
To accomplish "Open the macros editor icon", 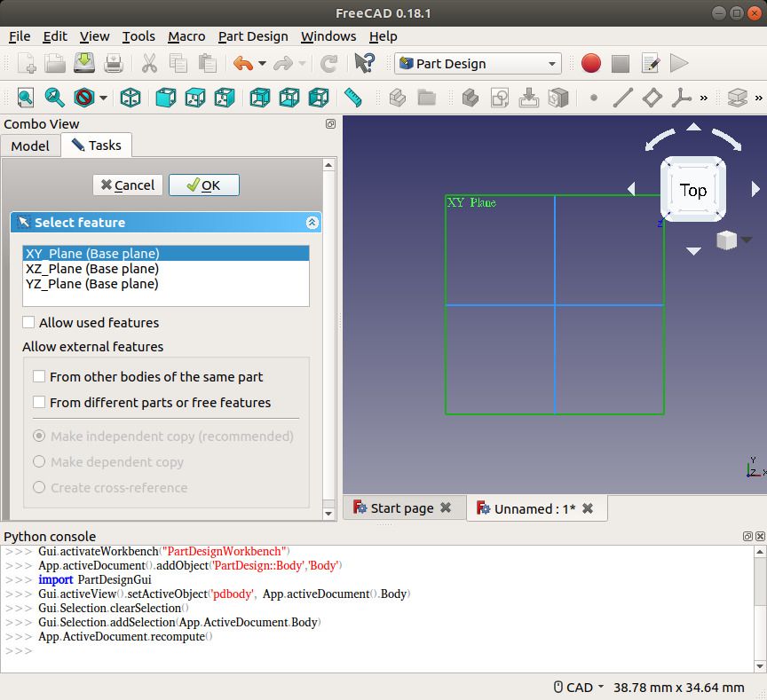I will [x=650, y=64].
